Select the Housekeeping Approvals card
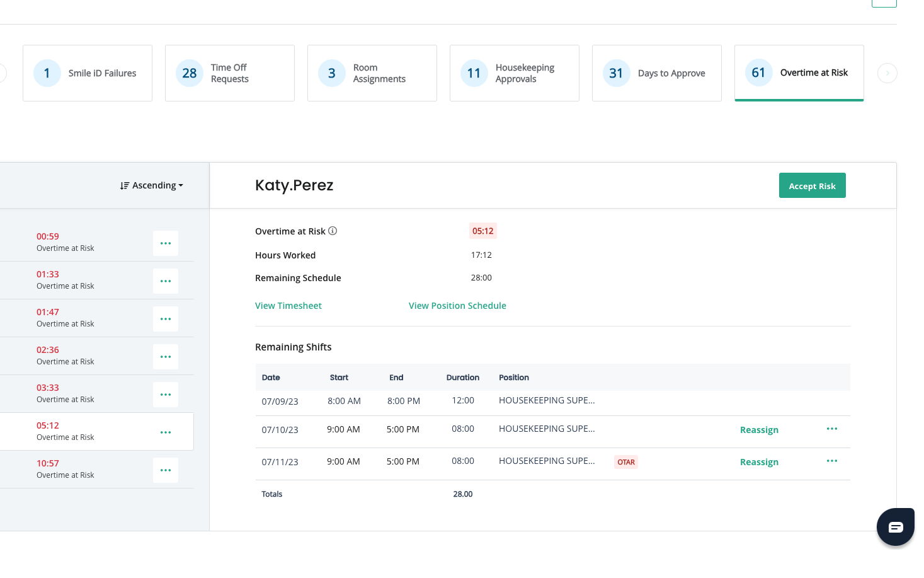This screenshot has height=578, width=924. (x=515, y=73)
